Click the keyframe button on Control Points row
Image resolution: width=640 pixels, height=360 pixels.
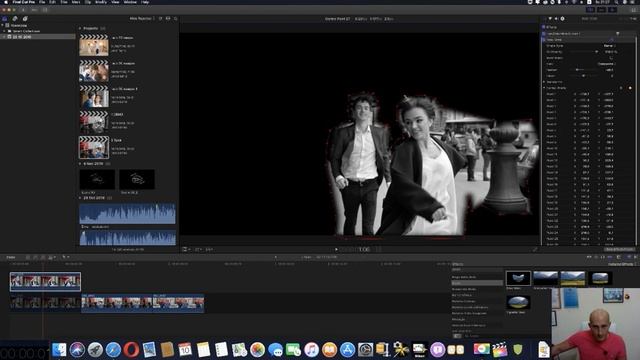click(630, 88)
